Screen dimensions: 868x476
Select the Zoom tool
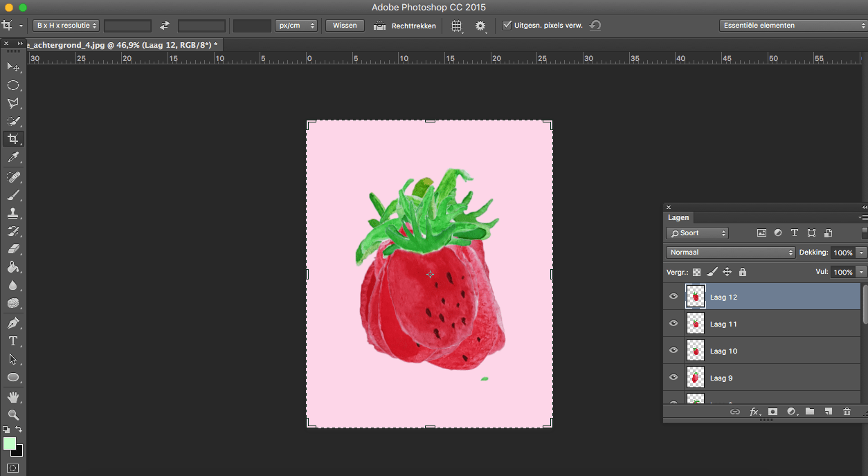click(x=12, y=414)
